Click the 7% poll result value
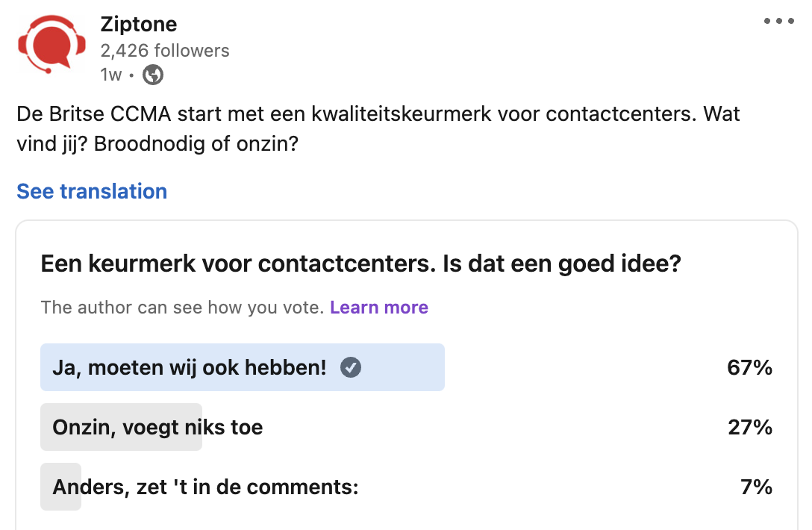Screen dimensions: 812x530 pos(756,488)
